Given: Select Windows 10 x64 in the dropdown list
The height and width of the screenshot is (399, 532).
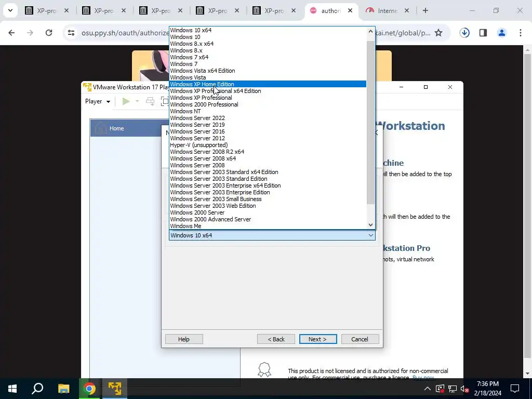Looking at the screenshot, I should [x=268, y=30].
